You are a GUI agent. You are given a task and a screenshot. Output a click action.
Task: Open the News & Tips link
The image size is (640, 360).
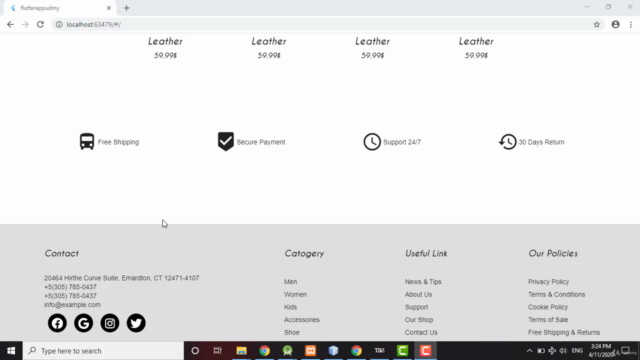(x=423, y=282)
